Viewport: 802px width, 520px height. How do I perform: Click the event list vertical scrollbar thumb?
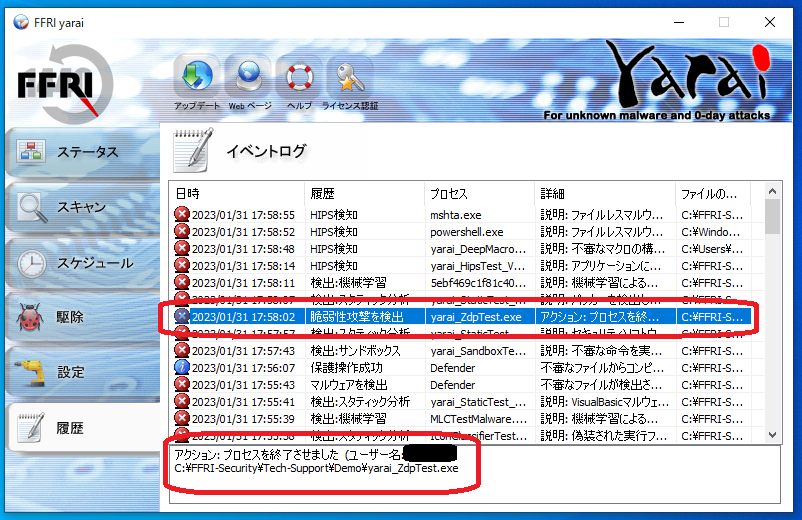pyautogui.click(x=772, y=216)
